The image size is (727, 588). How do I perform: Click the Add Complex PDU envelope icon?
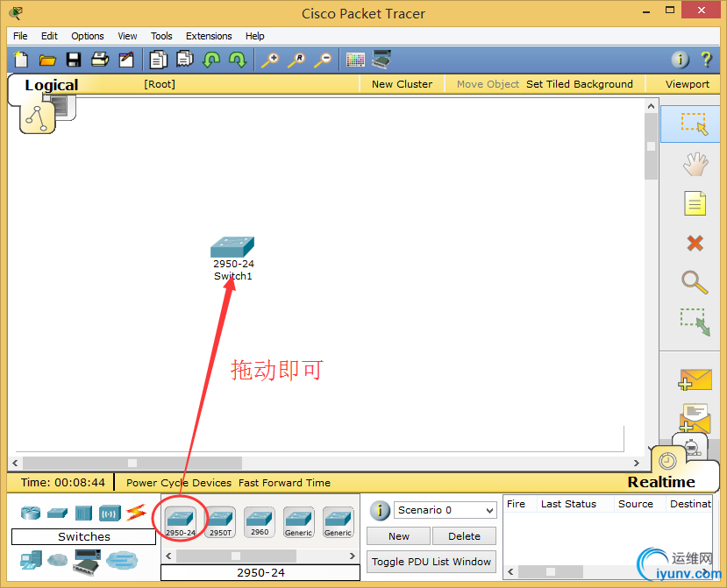(x=695, y=417)
